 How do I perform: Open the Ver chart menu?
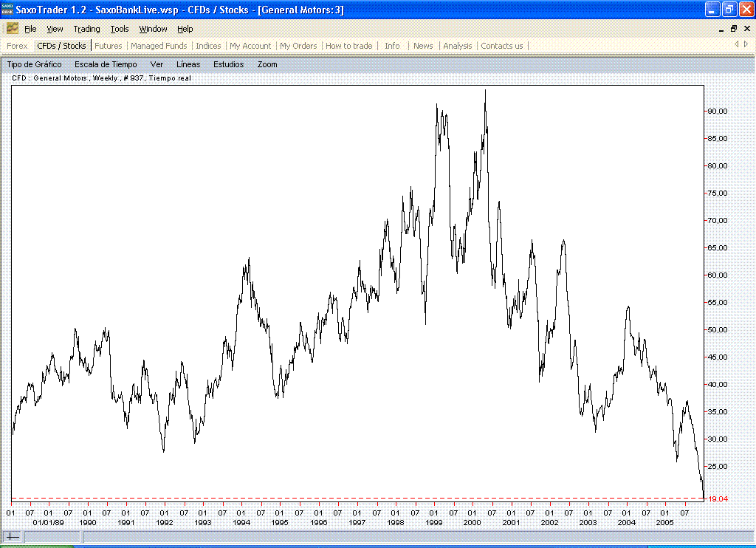[x=157, y=64]
